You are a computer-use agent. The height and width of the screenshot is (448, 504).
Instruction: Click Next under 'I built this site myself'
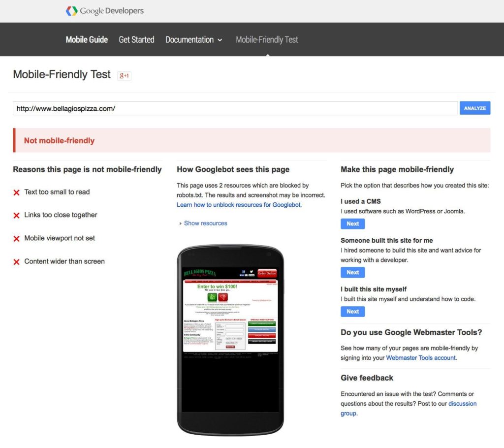[x=352, y=311]
